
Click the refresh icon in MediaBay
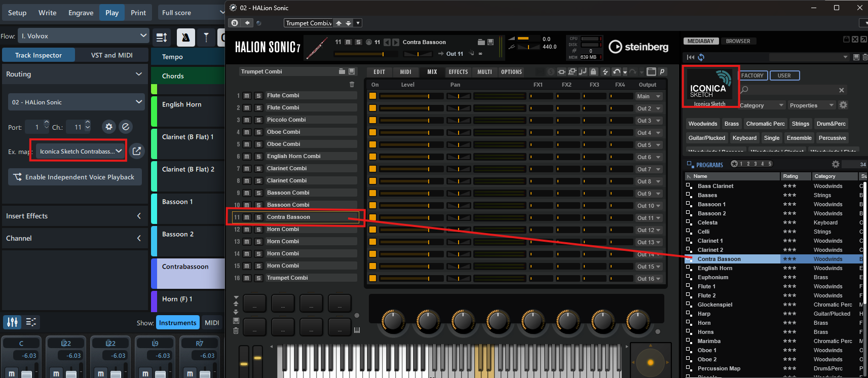point(701,57)
